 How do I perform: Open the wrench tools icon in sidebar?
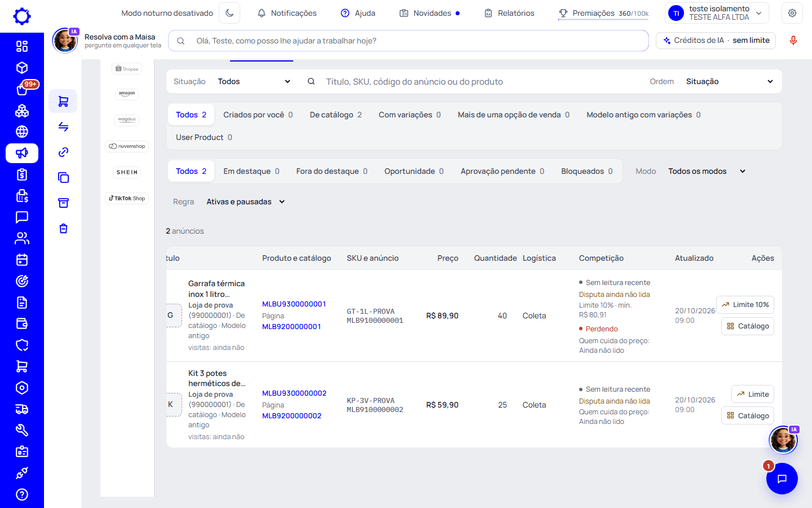22,430
